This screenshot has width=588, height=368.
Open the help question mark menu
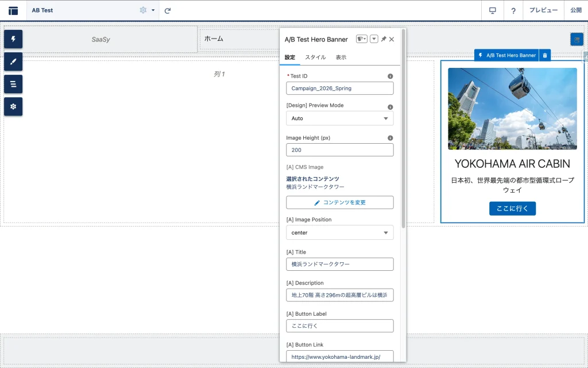pyautogui.click(x=513, y=10)
